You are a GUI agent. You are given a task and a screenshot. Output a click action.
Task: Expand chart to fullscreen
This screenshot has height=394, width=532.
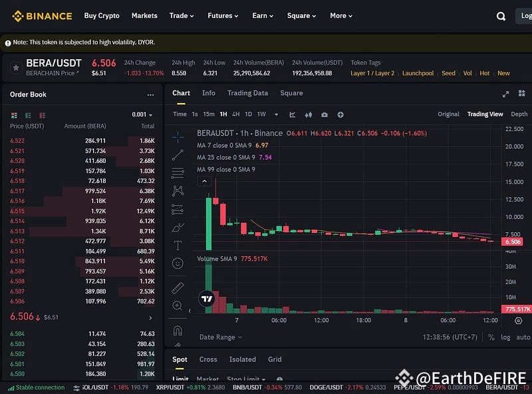505,94
